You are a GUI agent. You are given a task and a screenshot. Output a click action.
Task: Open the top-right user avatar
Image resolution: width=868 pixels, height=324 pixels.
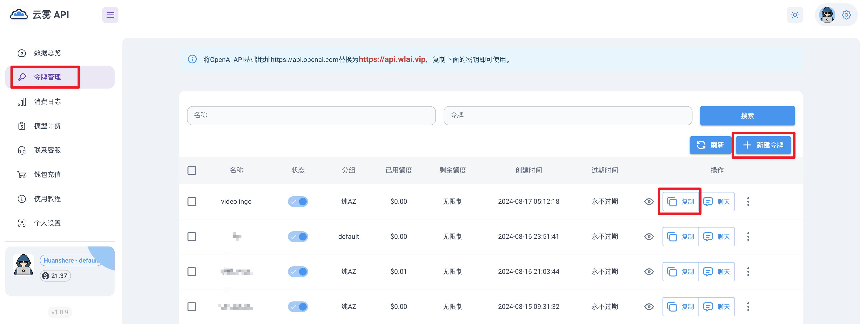827,15
